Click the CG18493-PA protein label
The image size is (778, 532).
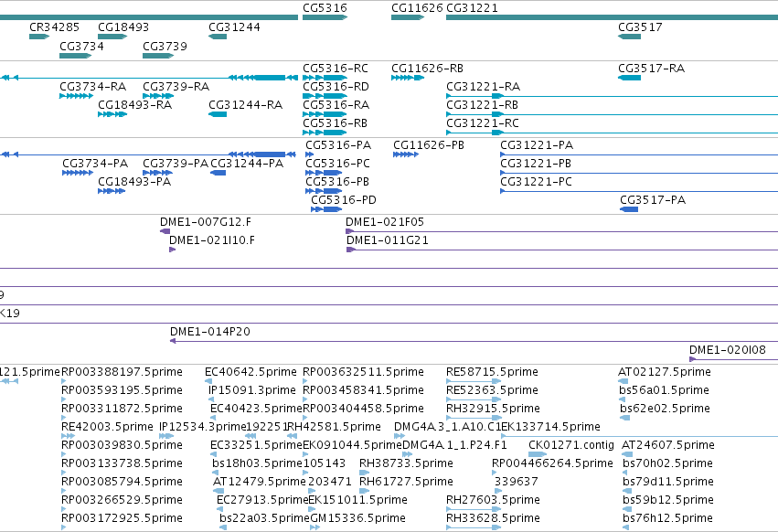(134, 182)
